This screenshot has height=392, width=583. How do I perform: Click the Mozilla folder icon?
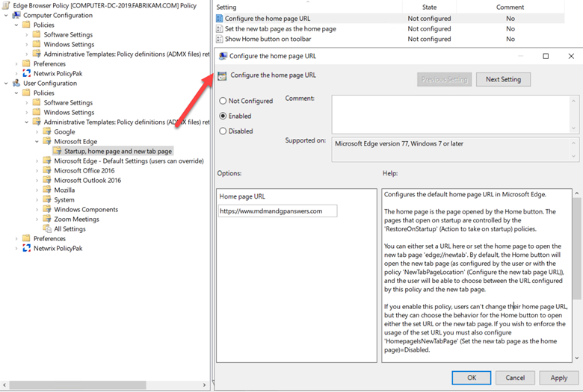point(47,190)
